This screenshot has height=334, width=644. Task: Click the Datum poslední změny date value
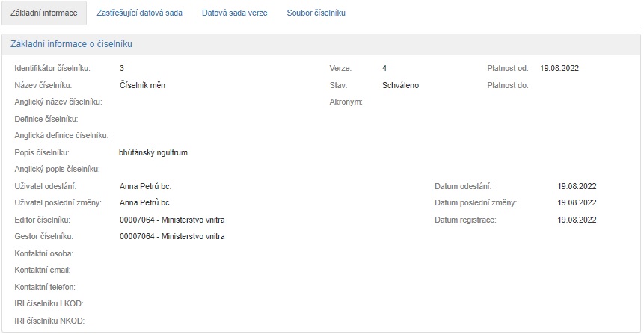tap(577, 202)
